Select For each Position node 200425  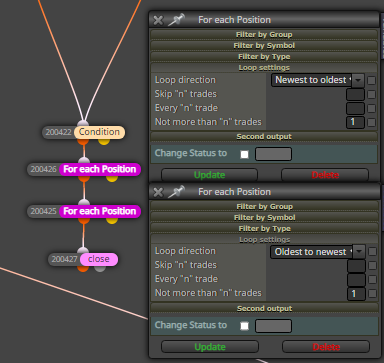pos(100,211)
